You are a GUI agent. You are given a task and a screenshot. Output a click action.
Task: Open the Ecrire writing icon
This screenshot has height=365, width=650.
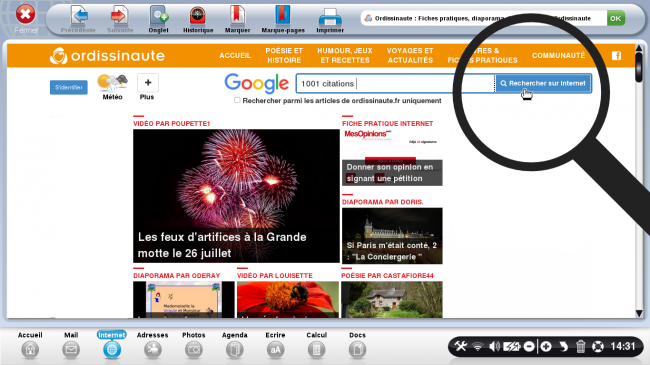275,350
